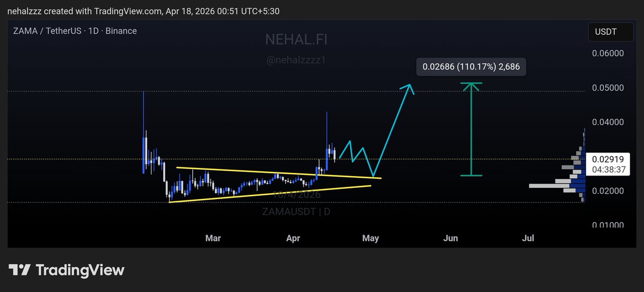The height and width of the screenshot is (292, 644).
Task: Click the Jun label on the time axis
Action: (x=451, y=238)
